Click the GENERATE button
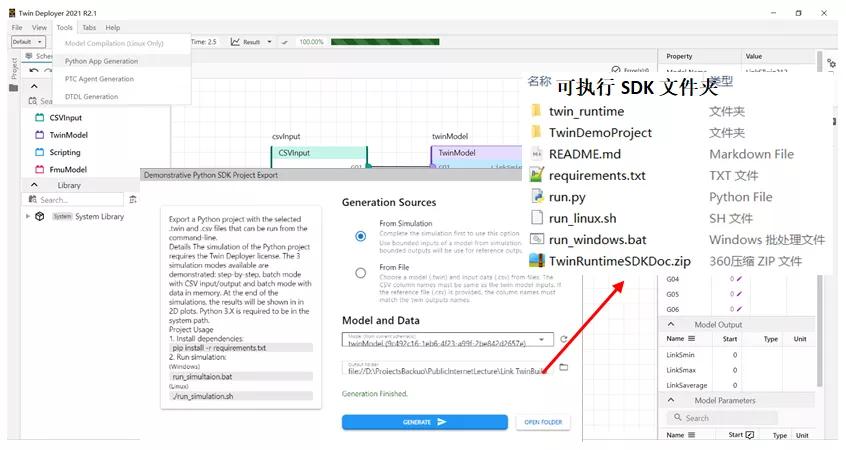This screenshot has width=846, height=450. click(425, 422)
